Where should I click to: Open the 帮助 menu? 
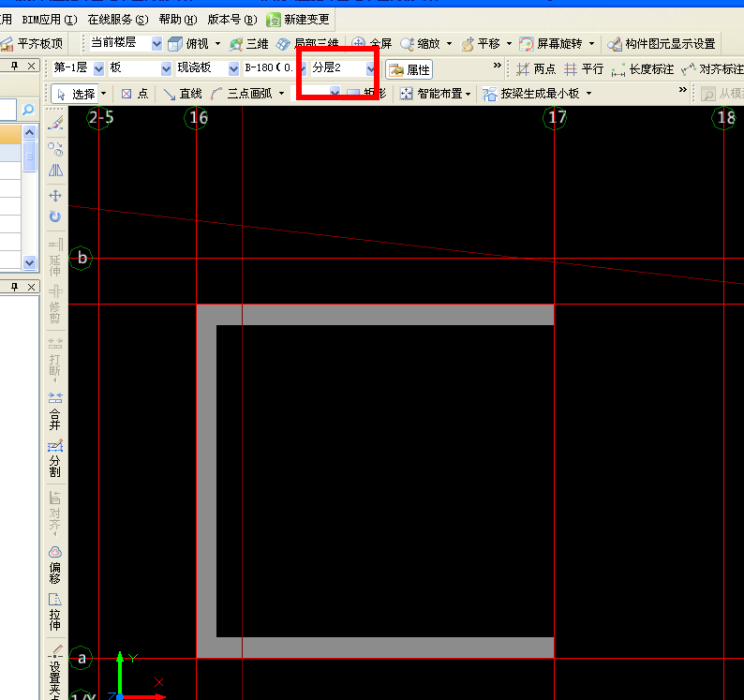(x=178, y=20)
